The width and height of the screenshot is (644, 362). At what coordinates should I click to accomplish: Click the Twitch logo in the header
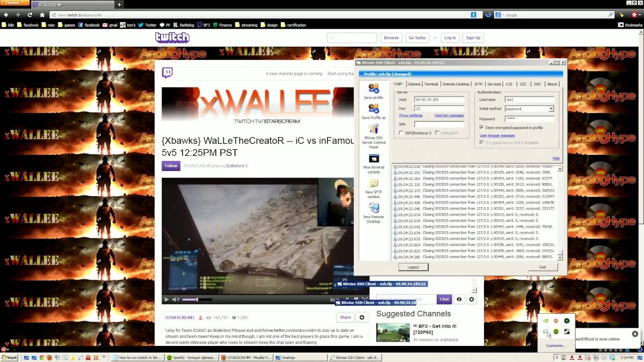tap(172, 38)
